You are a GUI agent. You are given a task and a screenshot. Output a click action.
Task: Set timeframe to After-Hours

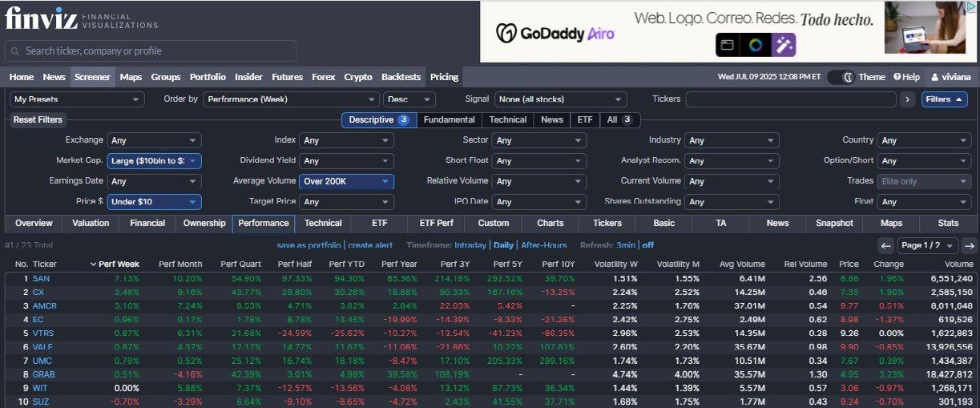click(543, 245)
